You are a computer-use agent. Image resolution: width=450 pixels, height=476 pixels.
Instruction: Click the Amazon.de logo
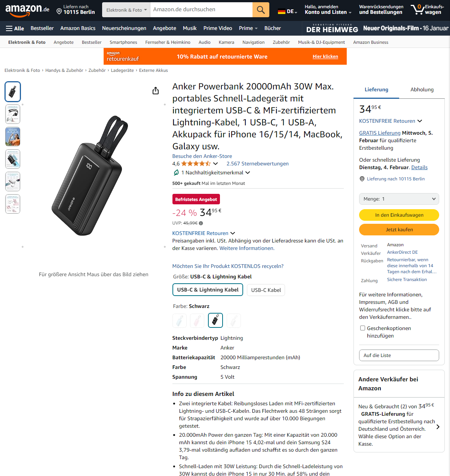click(27, 10)
